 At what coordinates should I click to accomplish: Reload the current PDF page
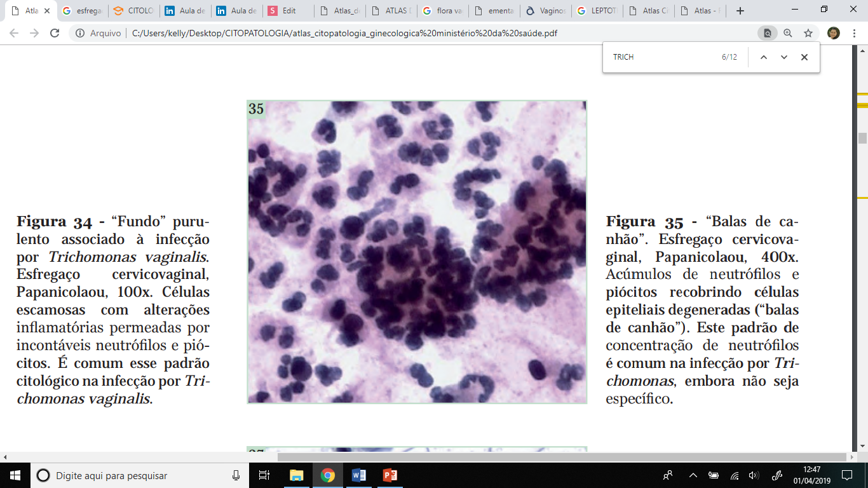tap(55, 33)
